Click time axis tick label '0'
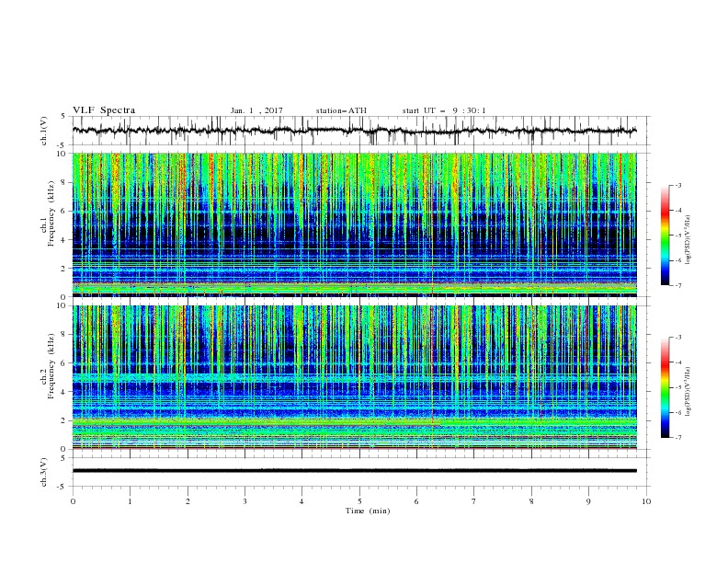 [73, 501]
